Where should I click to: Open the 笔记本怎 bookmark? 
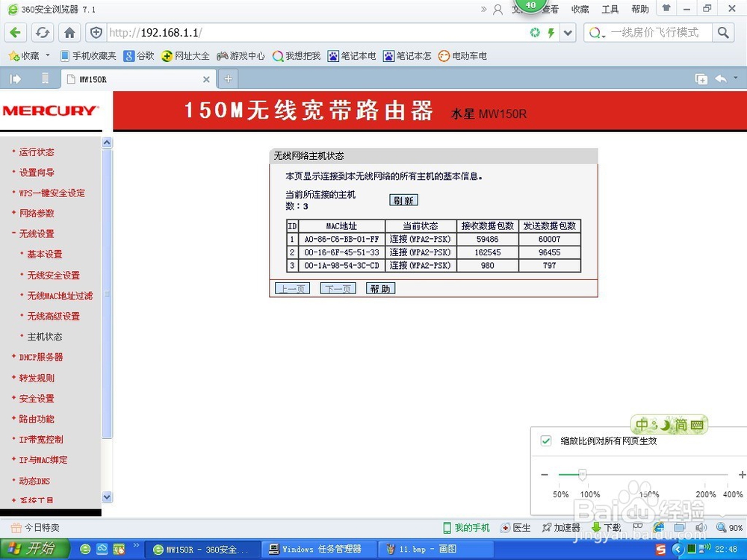click(407, 56)
